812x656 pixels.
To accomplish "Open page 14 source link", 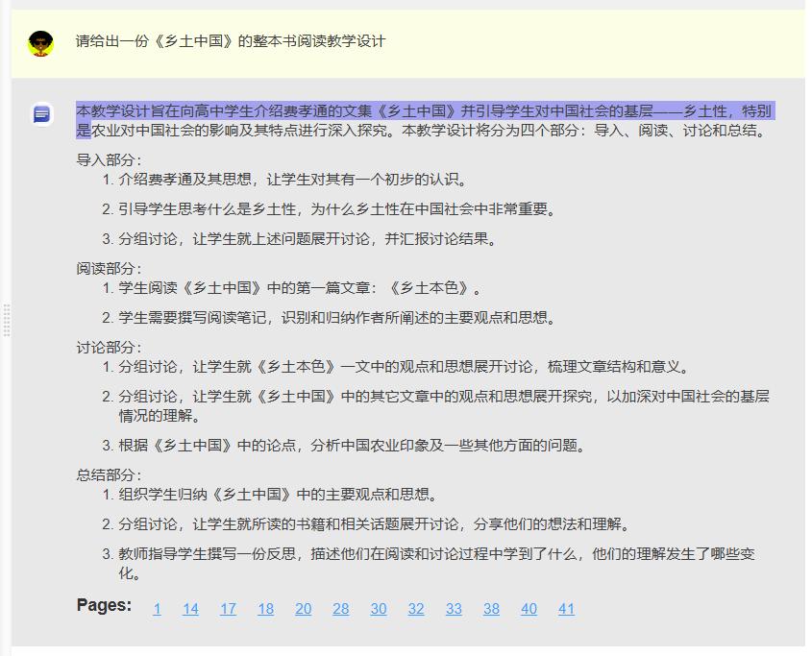I will 190,609.
